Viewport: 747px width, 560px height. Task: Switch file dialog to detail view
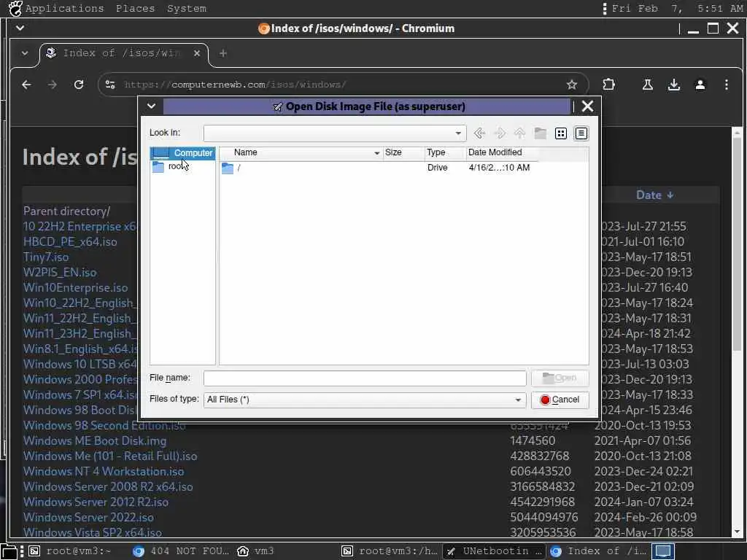click(581, 133)
